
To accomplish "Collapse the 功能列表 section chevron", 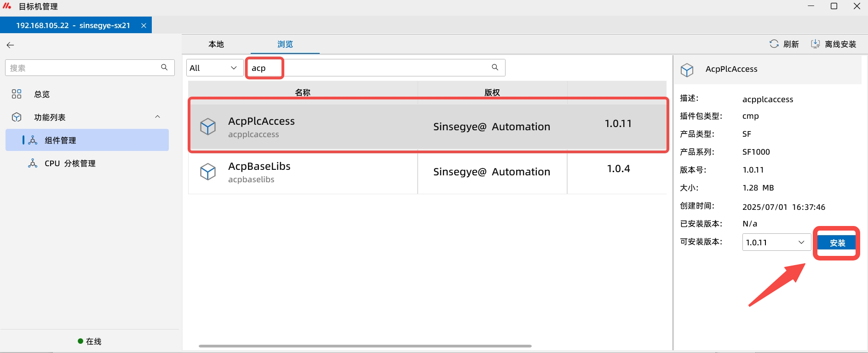I will [x=157, y=117].
